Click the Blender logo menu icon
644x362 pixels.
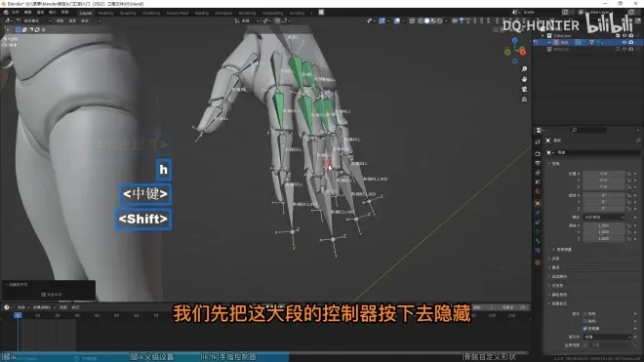click(x=6, y=13)
